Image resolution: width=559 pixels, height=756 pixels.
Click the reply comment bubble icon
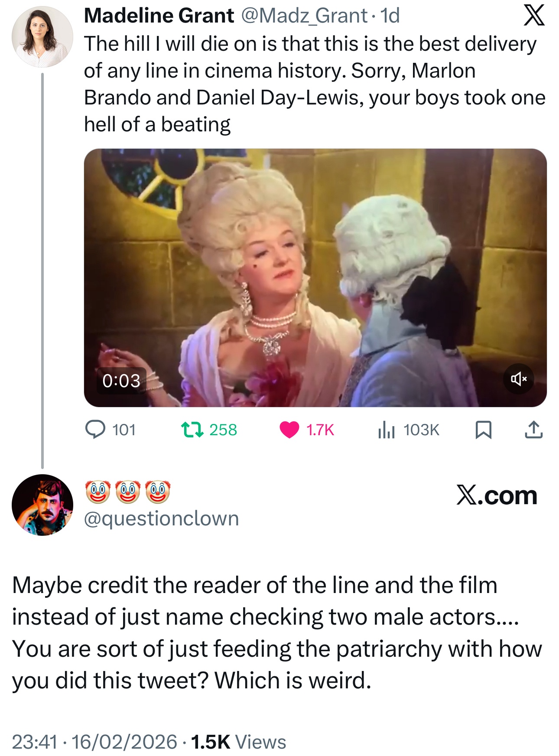pos(95,430)
